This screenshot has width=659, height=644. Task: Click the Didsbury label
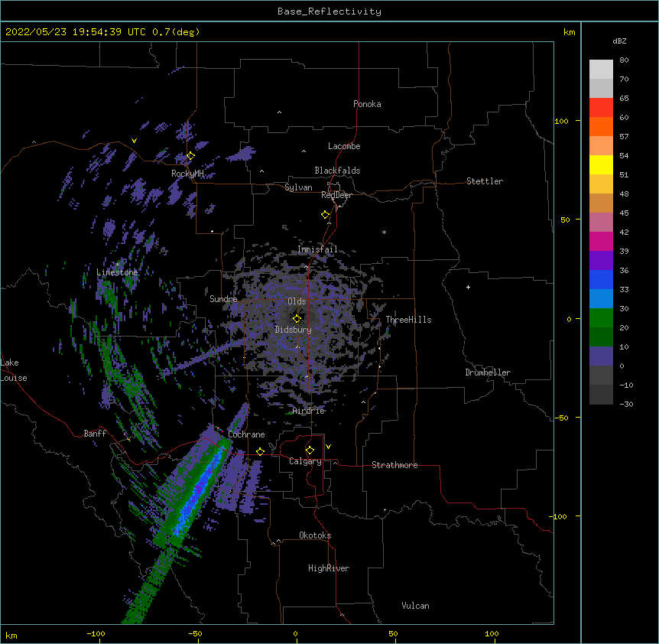point(294,330)
